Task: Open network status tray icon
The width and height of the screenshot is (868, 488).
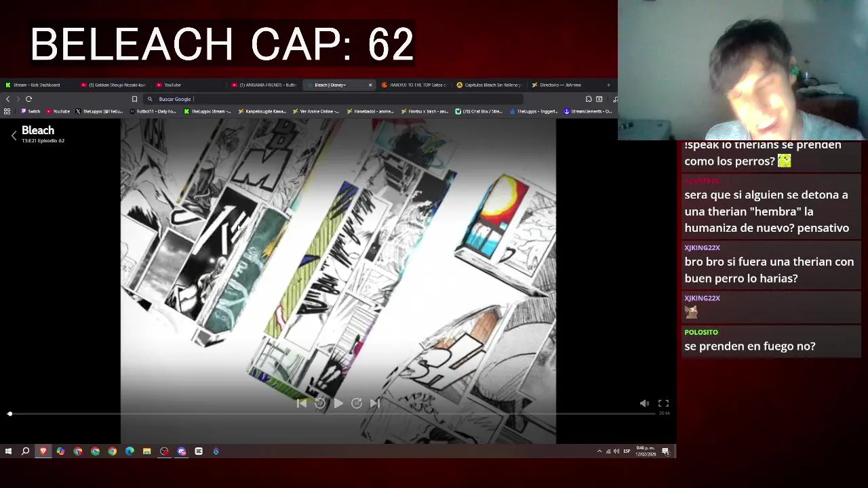Action: coord(608,451)
